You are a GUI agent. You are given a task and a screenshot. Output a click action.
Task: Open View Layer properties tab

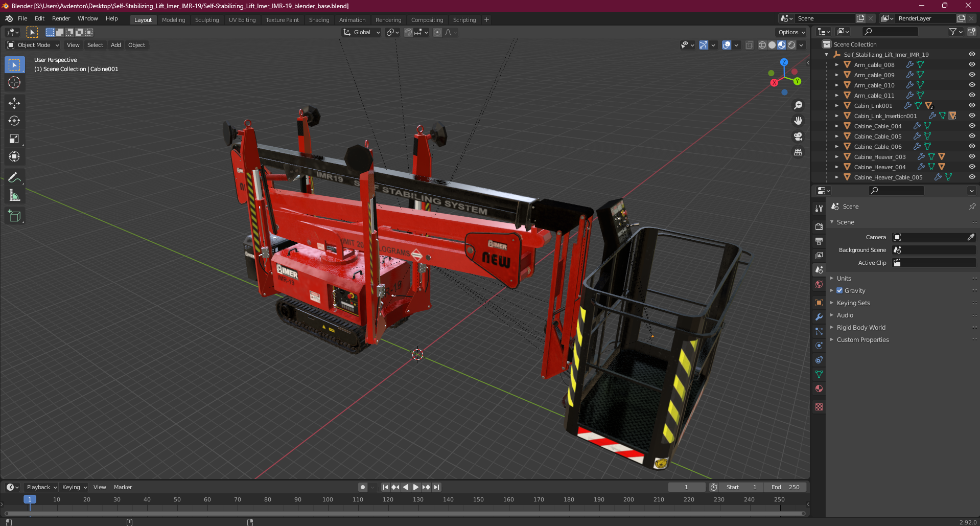point(819,255)
